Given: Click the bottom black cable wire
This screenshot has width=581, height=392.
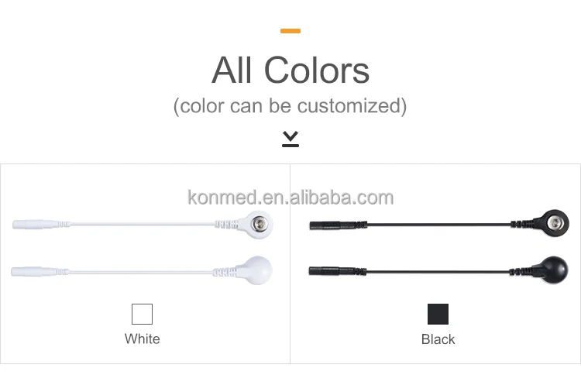Looking at the screenshot, I should pos(434,271).
